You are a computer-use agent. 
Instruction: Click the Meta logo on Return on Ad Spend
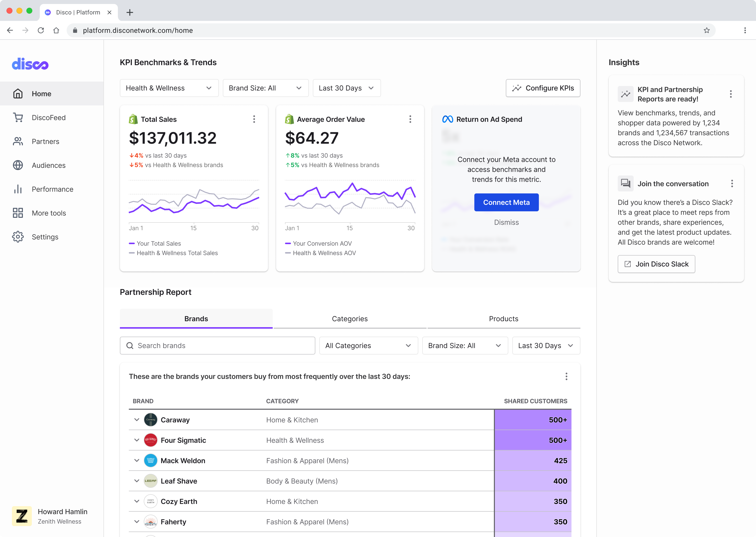(x=447, y=119)
